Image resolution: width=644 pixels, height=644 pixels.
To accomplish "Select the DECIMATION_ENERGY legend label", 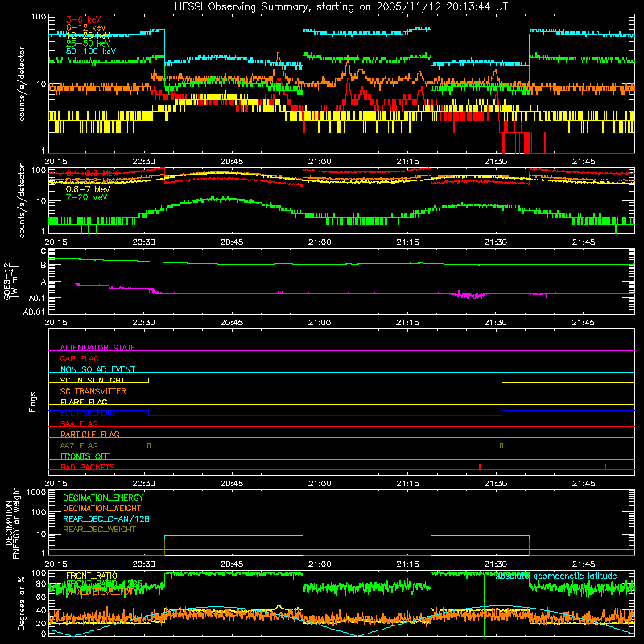I will [x=103, y=497].
